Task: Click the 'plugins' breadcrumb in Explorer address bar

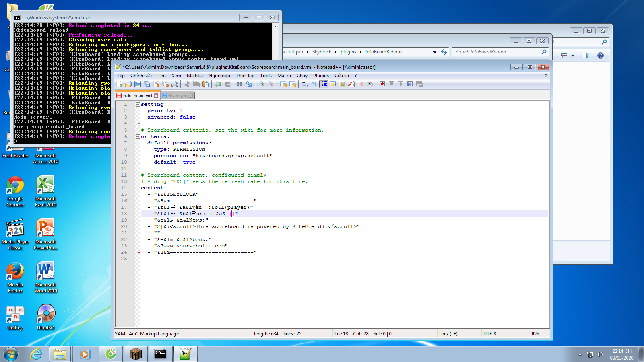Action: 348,52
